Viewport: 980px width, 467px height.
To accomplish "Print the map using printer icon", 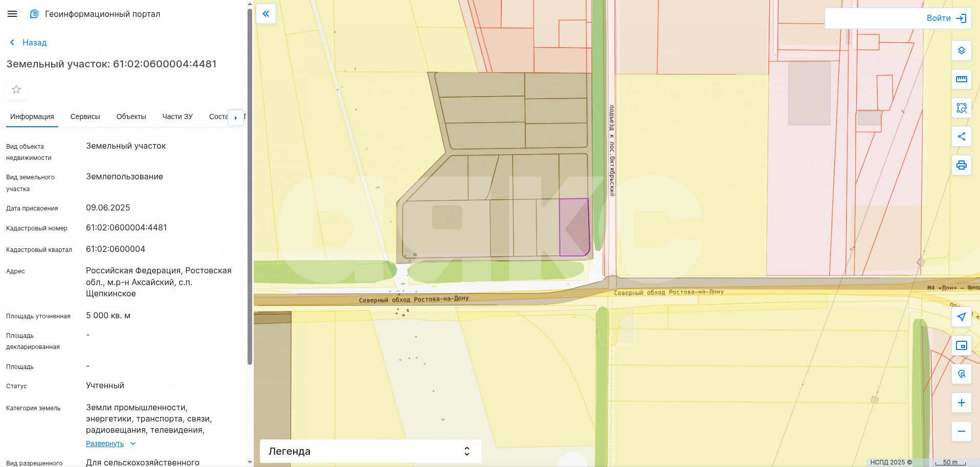I will click(961, 165).
